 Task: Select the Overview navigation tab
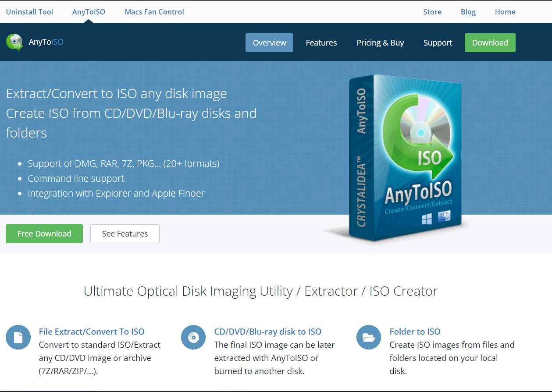(269, 42)
